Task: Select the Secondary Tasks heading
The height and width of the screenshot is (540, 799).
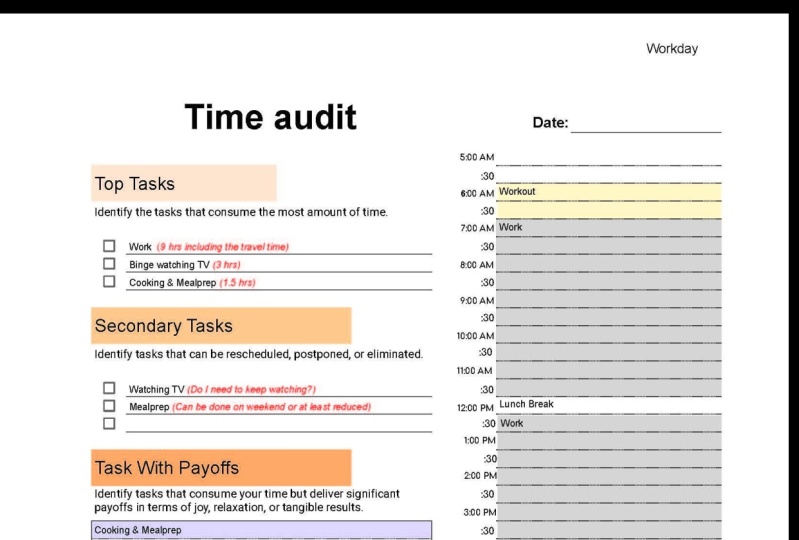Action: point(163,326)
